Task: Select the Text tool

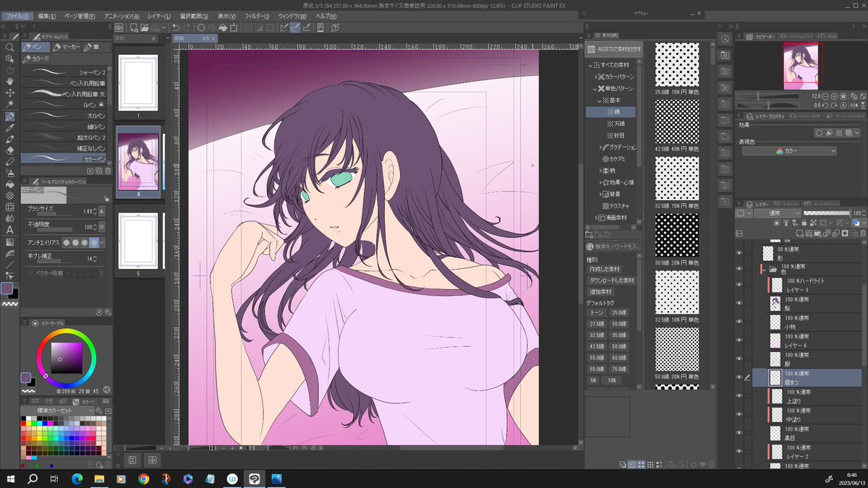Action: 10,229
